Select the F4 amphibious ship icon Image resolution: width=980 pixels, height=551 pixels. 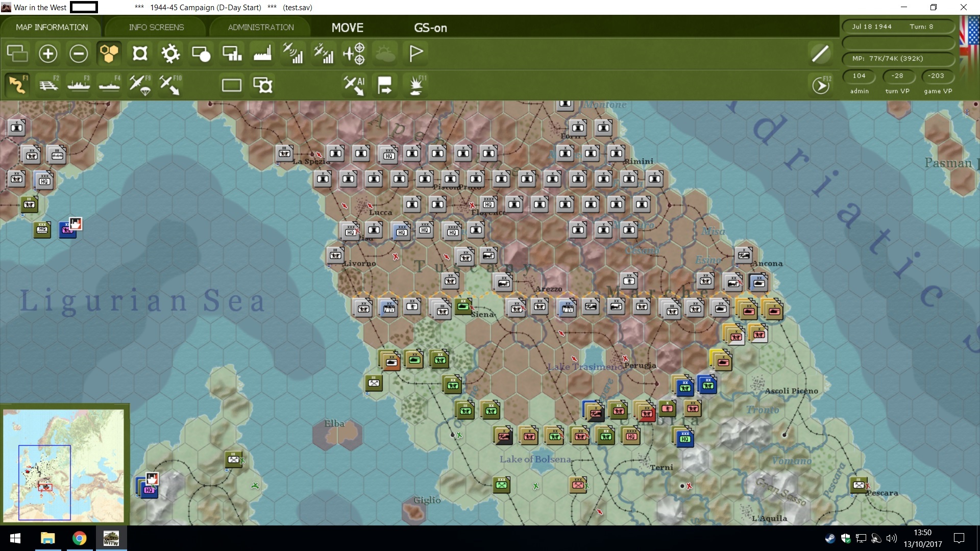coord(109,85)
